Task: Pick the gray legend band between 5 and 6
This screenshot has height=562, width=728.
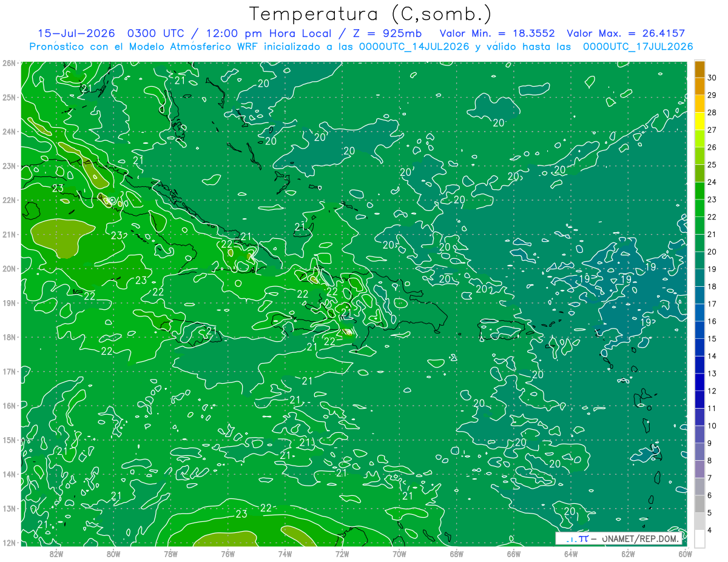Action: pos(699,503)
